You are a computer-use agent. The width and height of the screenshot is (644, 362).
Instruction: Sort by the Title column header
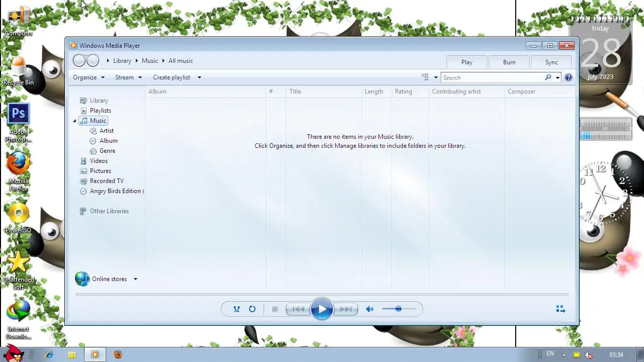324,92
